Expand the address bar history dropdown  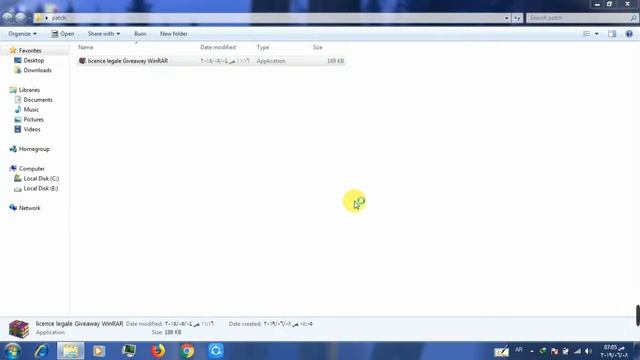pyautogui.click(x=506, y=18)
